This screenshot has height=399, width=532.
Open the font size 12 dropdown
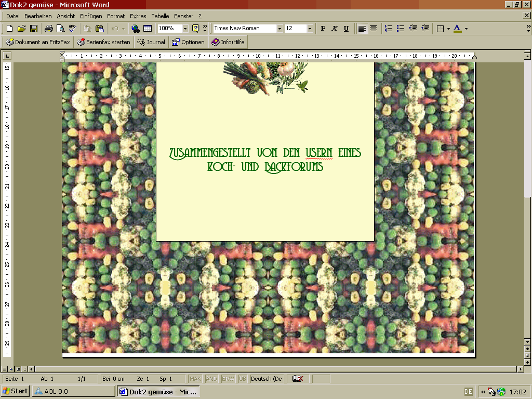tap(310, 29)
